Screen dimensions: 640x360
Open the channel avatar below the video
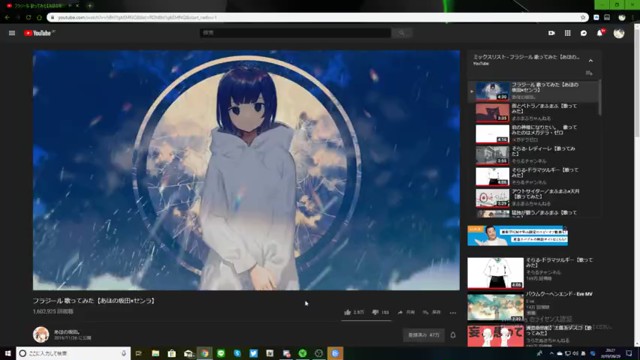[x=41, y=335]
